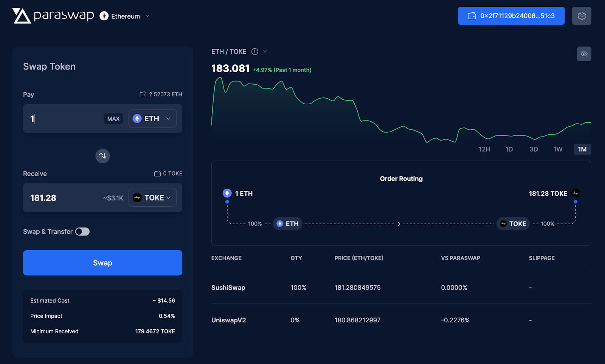The image size is (605, 364).
Task: Expand the ETH / TOKE pair chevron
Action: point(265,51)
